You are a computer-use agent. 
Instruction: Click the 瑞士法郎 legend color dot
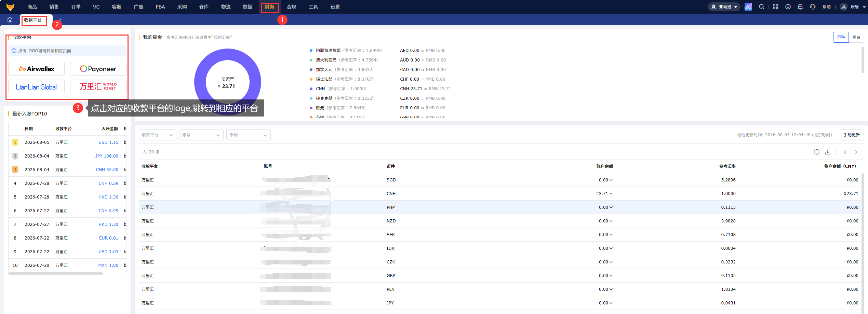click(x=311, y=79)
